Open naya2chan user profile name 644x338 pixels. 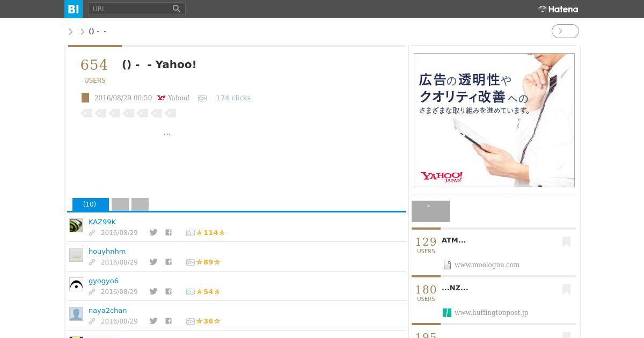107,310
